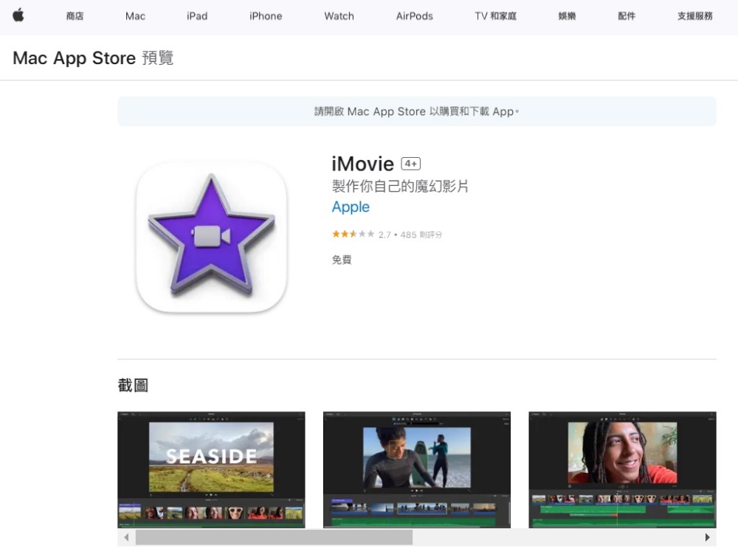Go to the iPad section

click(197, 16)
